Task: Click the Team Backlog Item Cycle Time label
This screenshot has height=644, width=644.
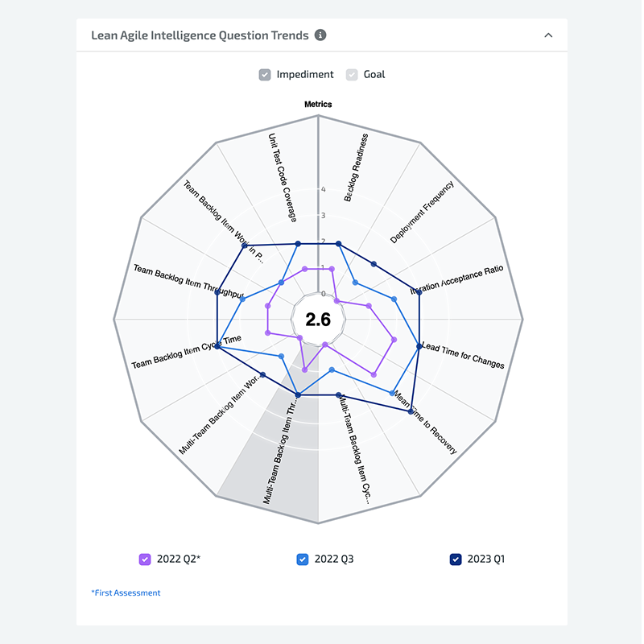Action: pyautogui.click(x=185, y=353)
